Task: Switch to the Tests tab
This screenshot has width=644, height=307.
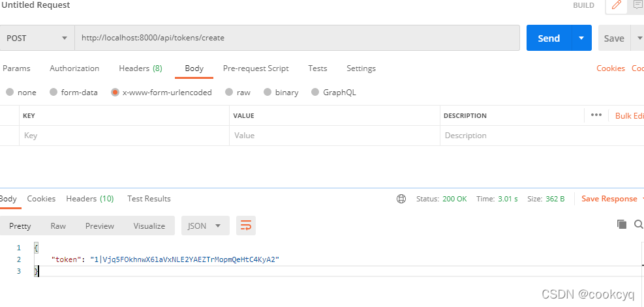Action: pyautogui.click(x=318, y=68)
